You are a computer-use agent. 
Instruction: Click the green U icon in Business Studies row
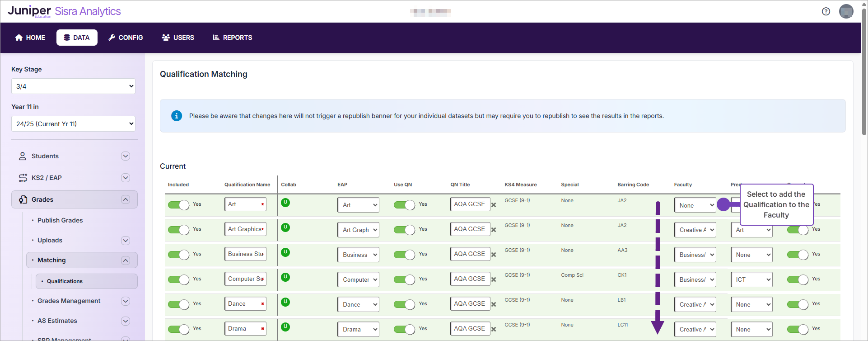pyautogui.click(x=285, y=252)
